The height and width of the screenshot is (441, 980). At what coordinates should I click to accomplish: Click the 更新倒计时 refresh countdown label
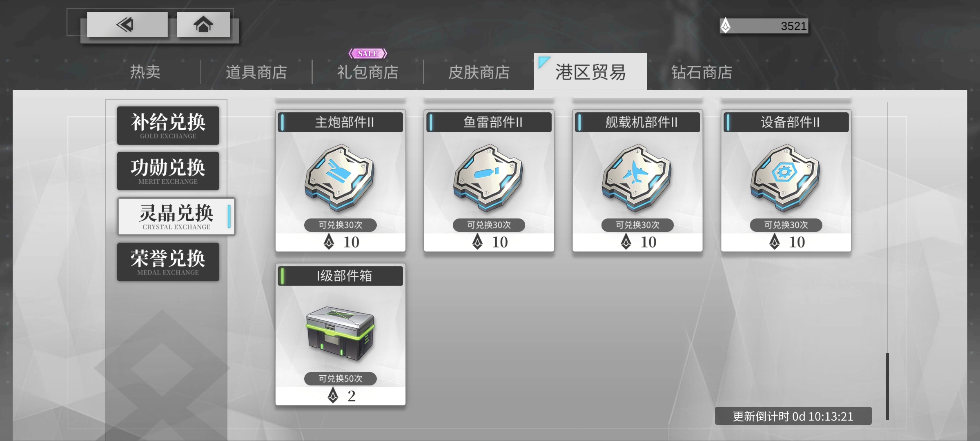(x=793, y=416)
